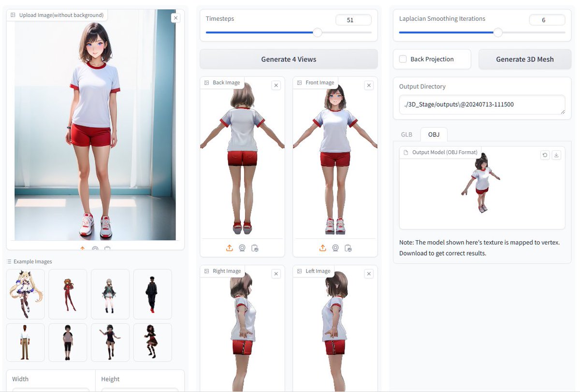This screenshot has width=580, height=392.
Task: Adjust Laplacian Smoothing Iterations slider handle
Action: click(498, 32)
